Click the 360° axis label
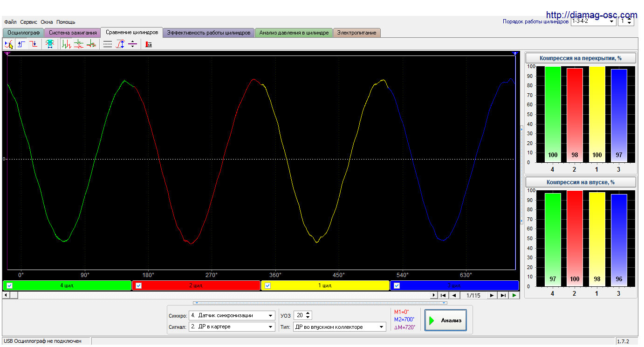 pos(275,275)
